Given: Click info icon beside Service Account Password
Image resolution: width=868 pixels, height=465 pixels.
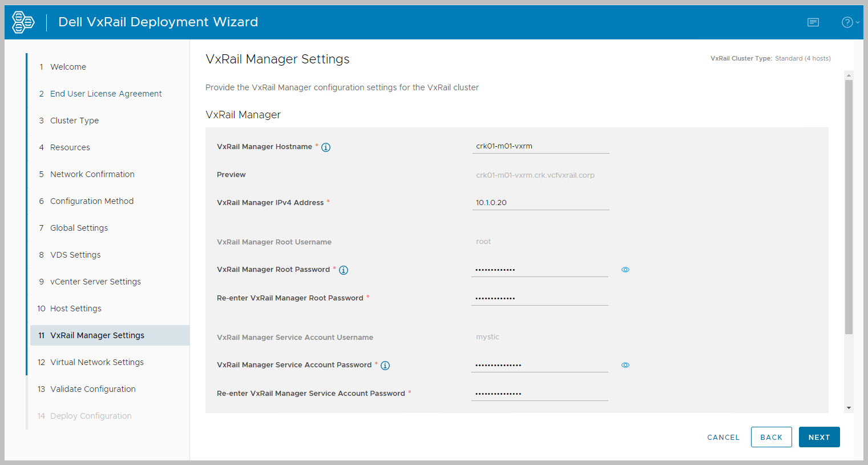Looking at the screenshot, I should click(385, 366).
